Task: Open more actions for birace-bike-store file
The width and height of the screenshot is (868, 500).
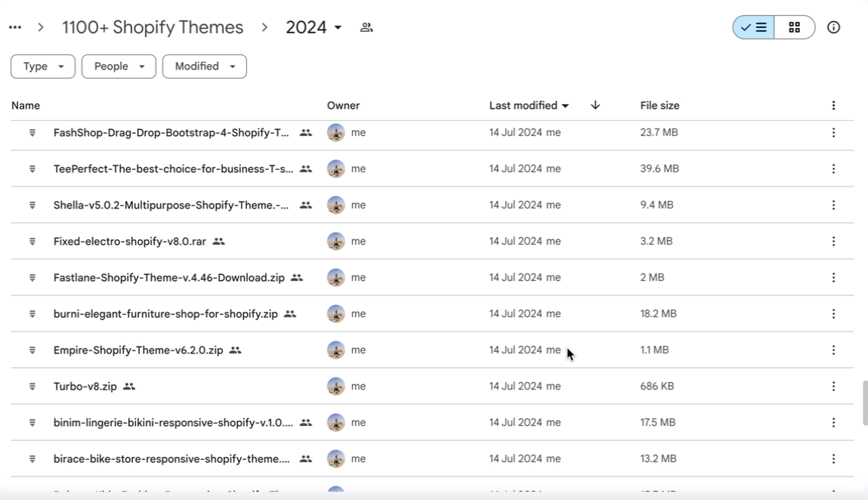Action: coord(834,459)
